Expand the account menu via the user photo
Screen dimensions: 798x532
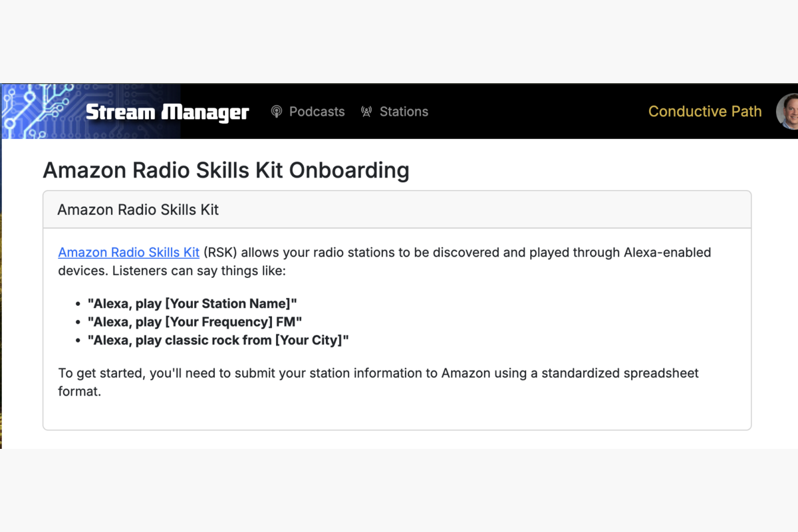tap(787, 111)
